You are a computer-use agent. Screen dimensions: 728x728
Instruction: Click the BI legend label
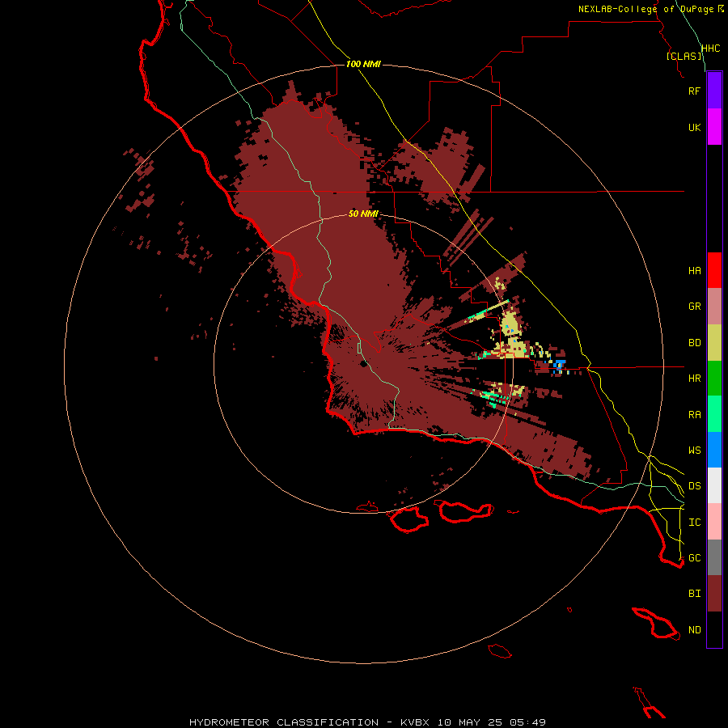tap(694, 594)
